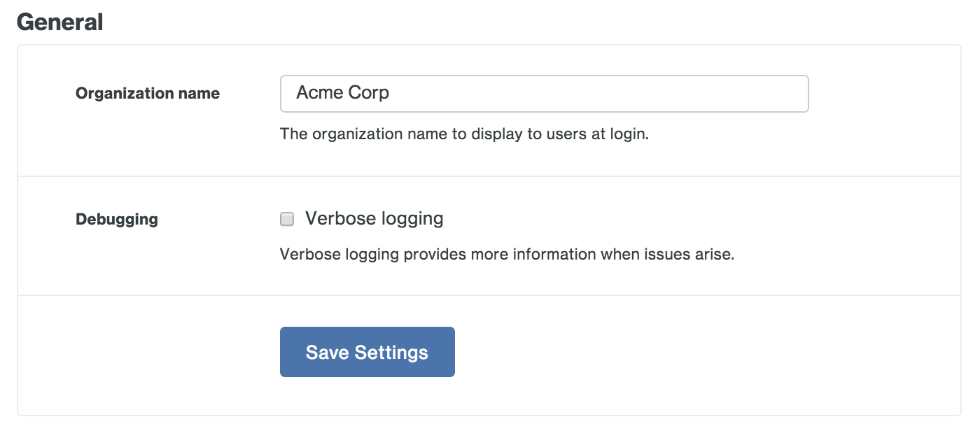Click the "Verbose logging" checkbox label text
The image size is (980, 424).
tap(374, 219)
